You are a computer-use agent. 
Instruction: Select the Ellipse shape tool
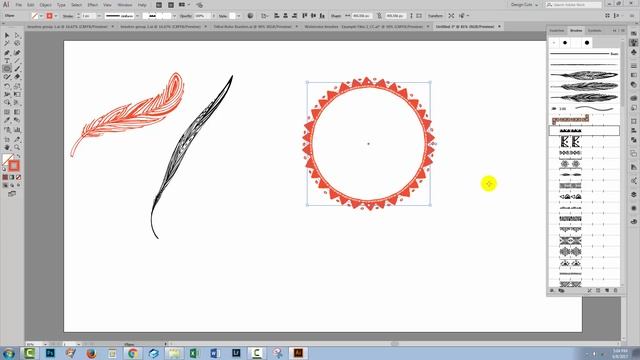point(7,69)
